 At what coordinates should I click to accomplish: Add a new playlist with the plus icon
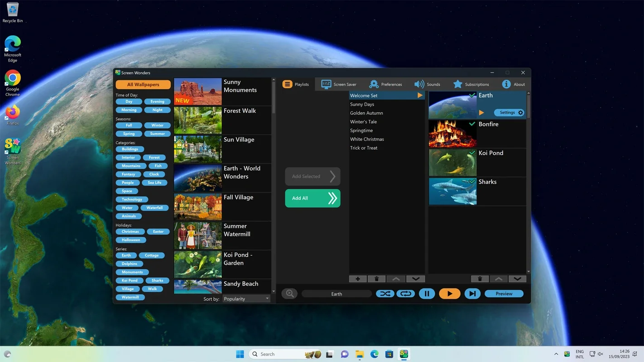pos(358,279)
